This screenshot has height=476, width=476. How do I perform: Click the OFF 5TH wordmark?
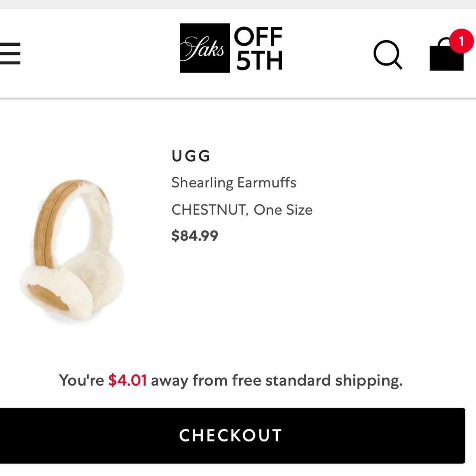259,48
